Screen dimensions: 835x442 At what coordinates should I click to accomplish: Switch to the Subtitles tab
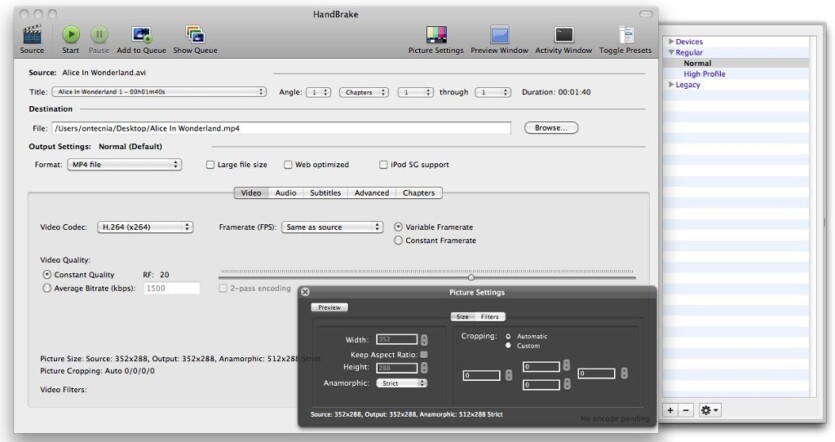[x=325, y=193]
